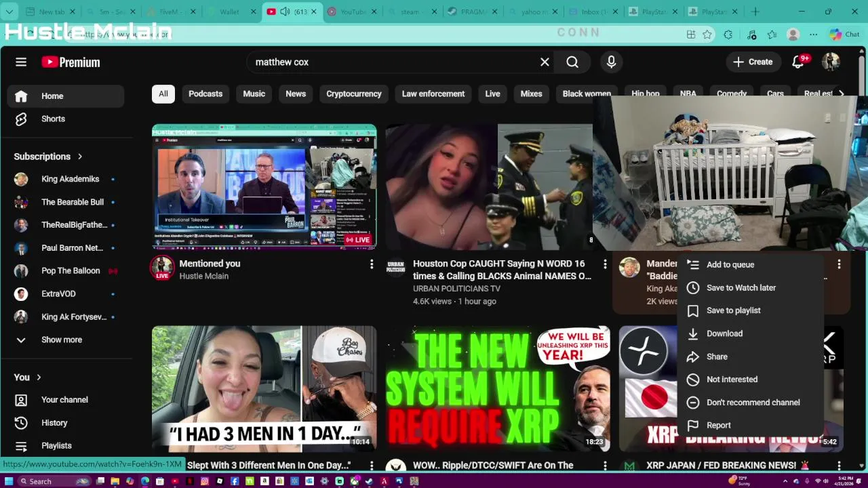Choose Not interested option
This screenshot has height=488, width=868.
coord(750,380)
